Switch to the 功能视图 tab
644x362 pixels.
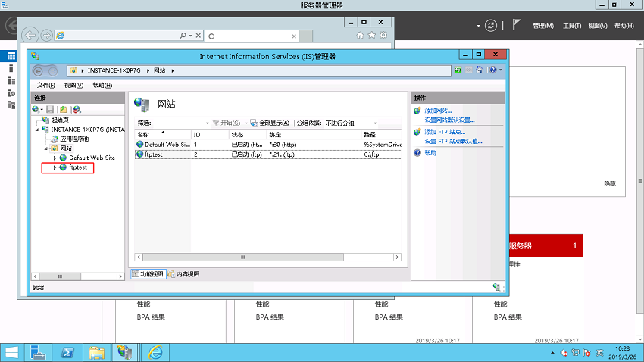pyautogui.click(x=148, y=273)
